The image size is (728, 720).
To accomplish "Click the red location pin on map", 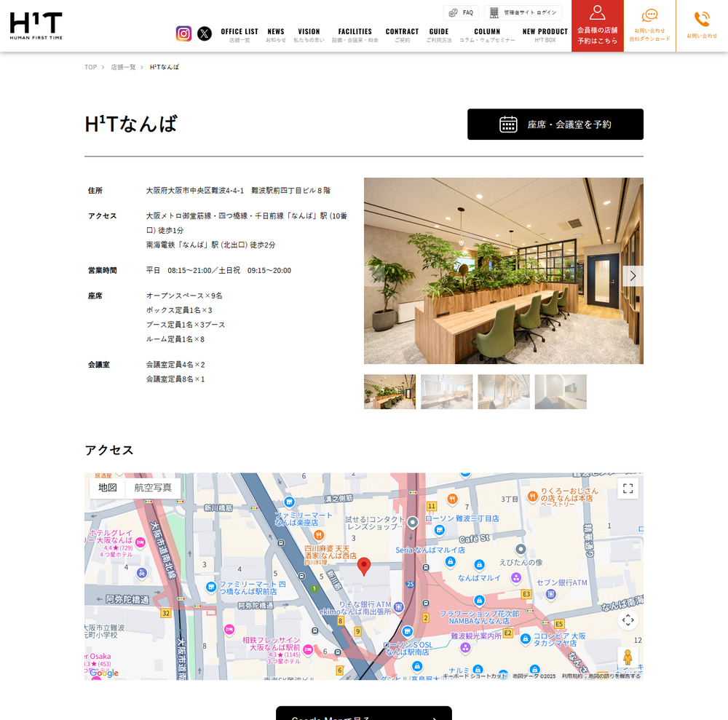I will click(364, 566).
